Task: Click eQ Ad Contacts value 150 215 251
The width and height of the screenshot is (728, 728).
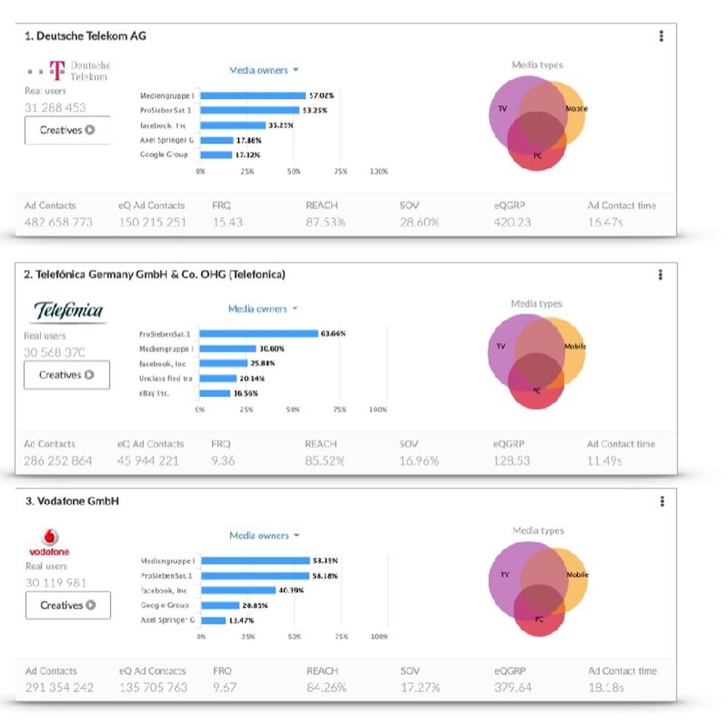Action: click(152, 222)
